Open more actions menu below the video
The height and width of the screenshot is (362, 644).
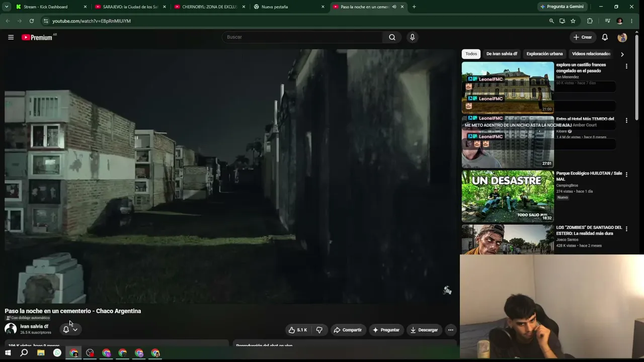(x=451, y=330)
